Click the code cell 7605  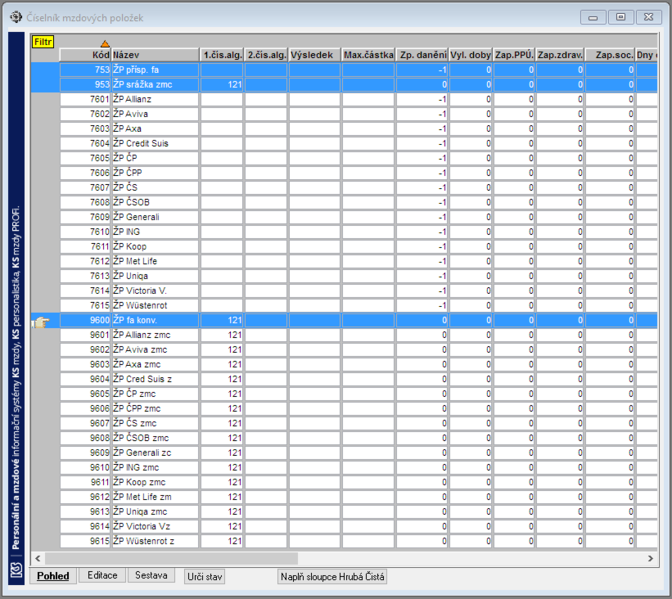[85, 158]
